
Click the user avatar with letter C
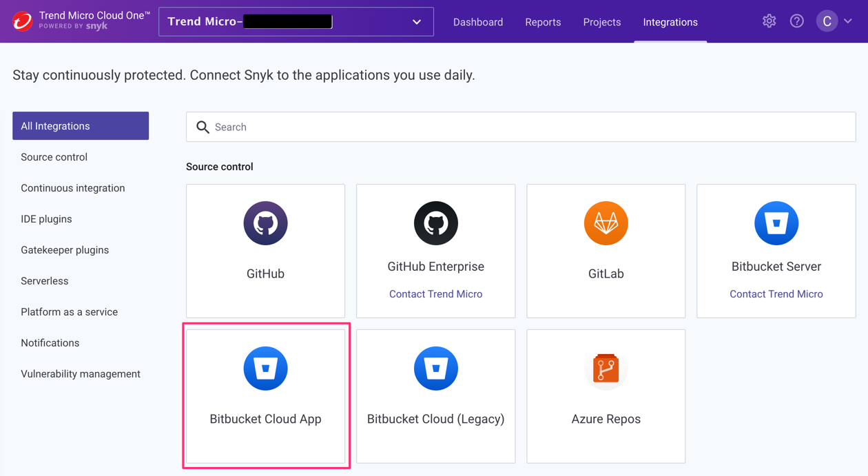coord(827,21)
